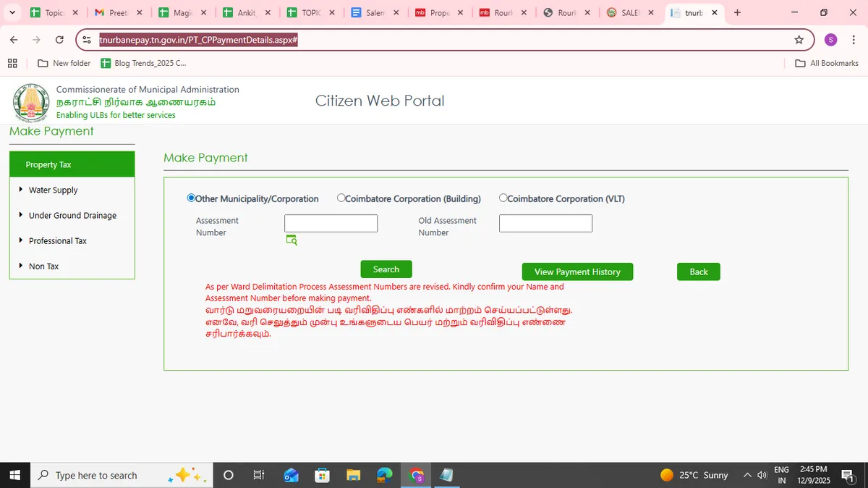868x488 pixels.
Task: Expand Under Ground Drainage section
Action: [x=72, y=215]
